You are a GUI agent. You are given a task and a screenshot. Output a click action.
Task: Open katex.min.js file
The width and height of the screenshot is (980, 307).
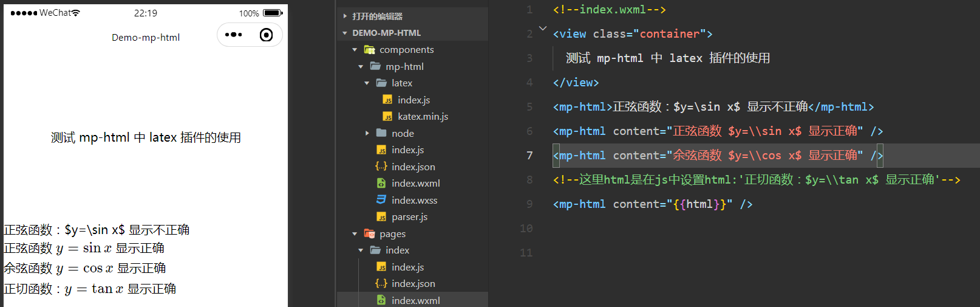(x=423, y=116)
